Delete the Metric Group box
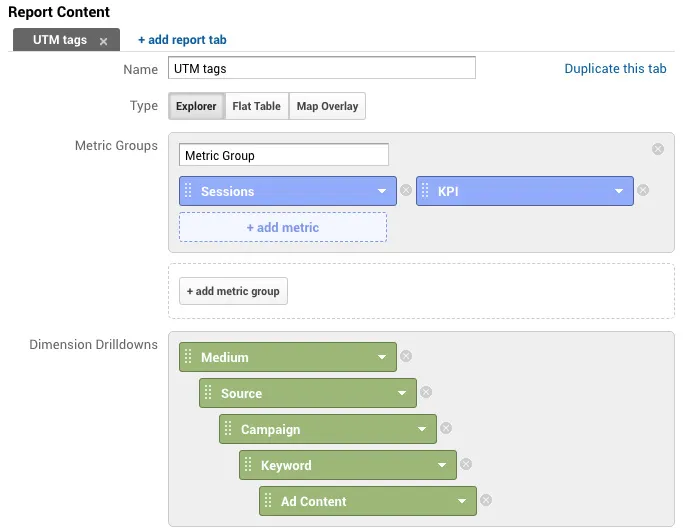The image size is (683, 532). pyautogui.click(x=658, y=149)
